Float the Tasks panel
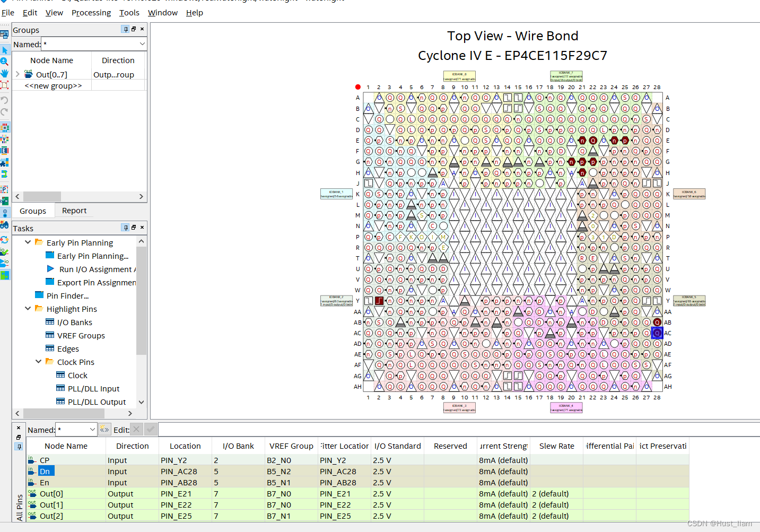The height and width of the screenshot is (532, 760). 134,228
